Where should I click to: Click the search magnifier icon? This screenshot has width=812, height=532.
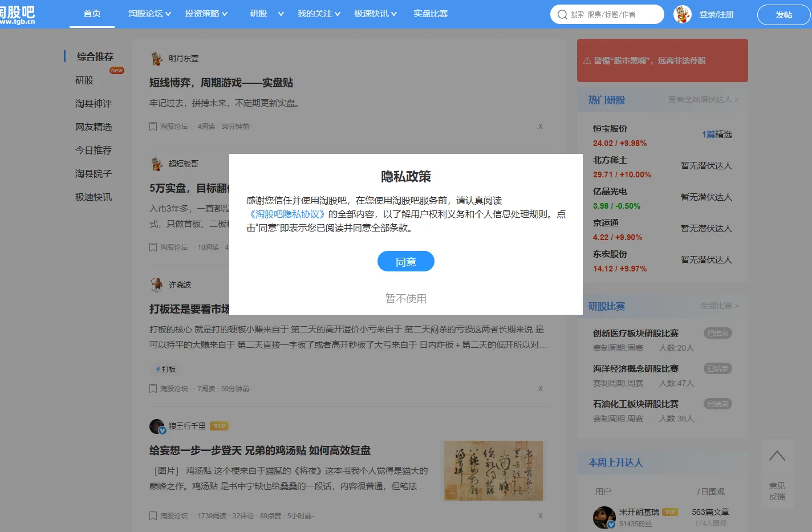[x=562, y=14]
